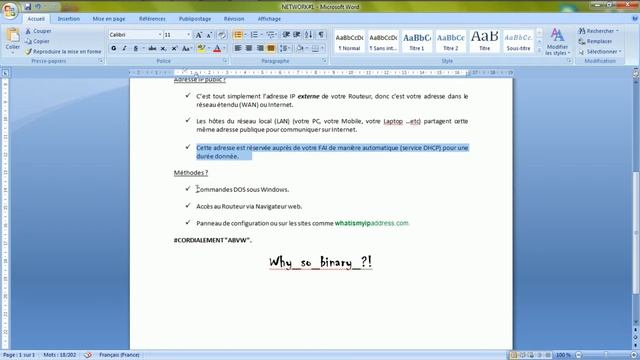Toggle strikethrough (abc) formatting

(x=152, y=48)
